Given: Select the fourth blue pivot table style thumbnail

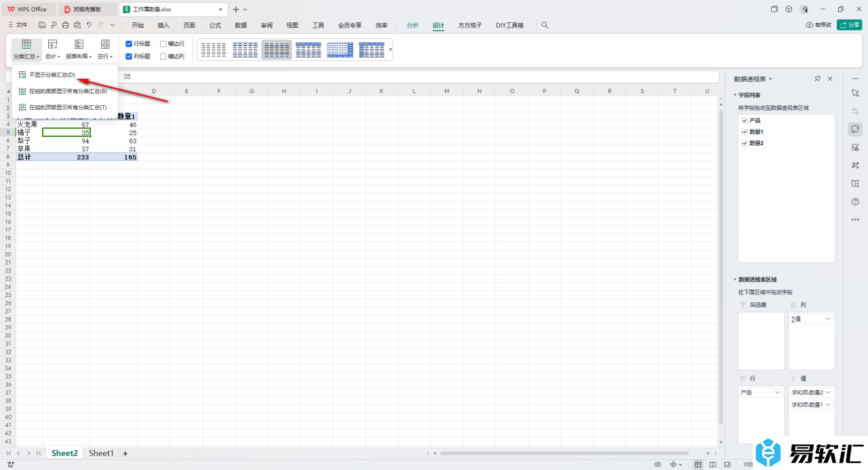Looking at the screenshot, I should coord(309,50).
